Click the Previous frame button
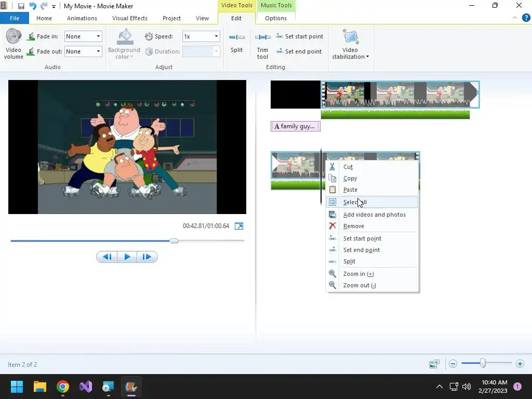 coord(107,257)
